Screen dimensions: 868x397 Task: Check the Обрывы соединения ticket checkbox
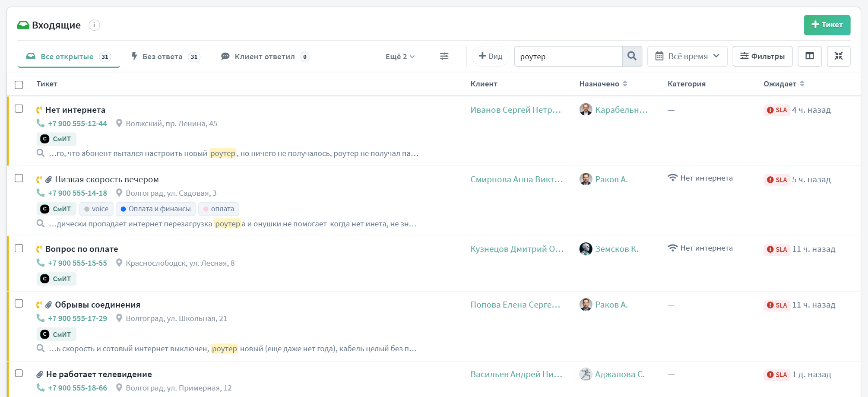point(19,303)
